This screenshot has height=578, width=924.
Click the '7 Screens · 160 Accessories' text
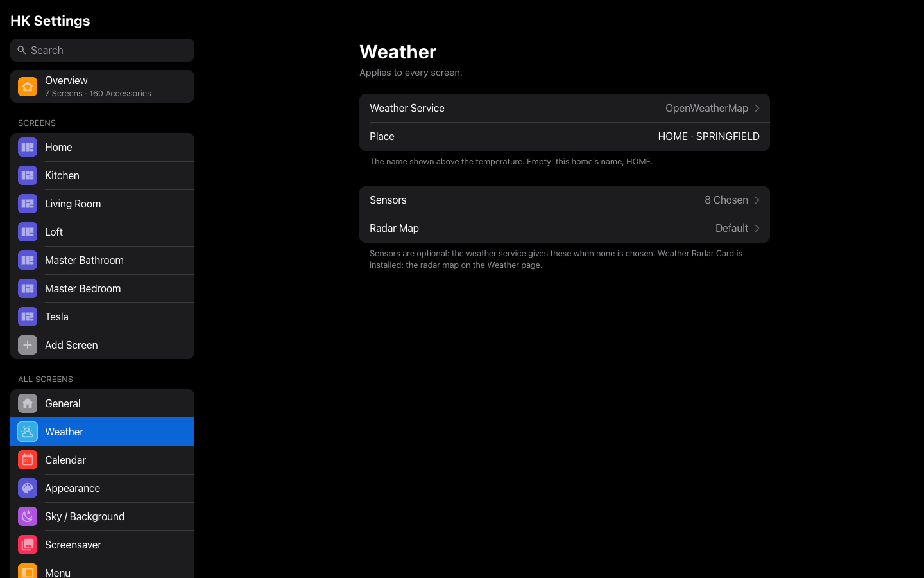pos(98,94)
